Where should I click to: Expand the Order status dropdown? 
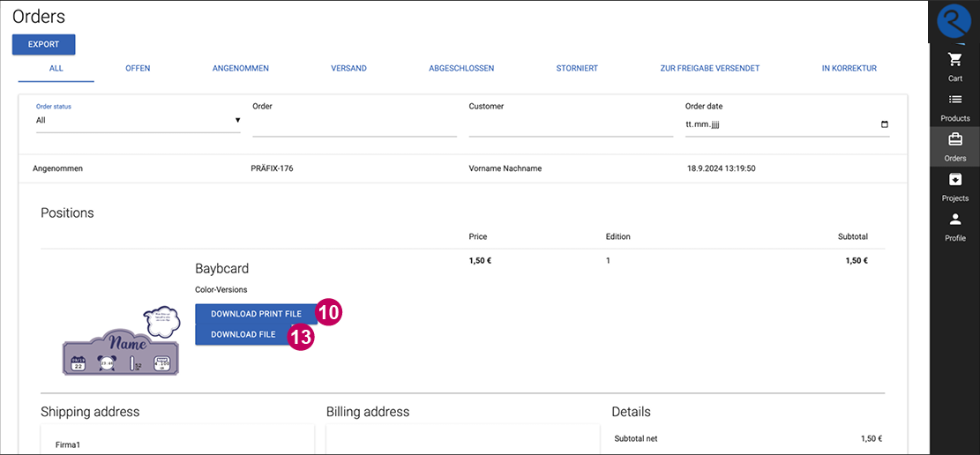pos(138,121)
